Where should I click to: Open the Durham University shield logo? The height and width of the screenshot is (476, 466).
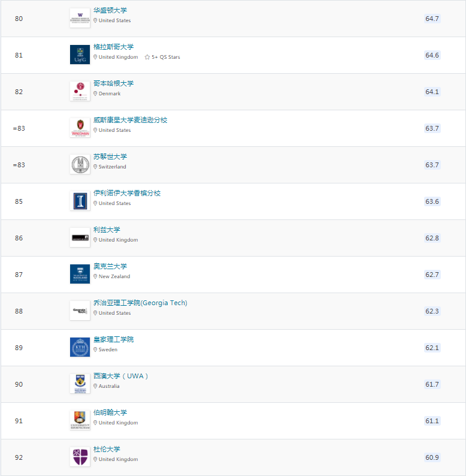[80, 457]
